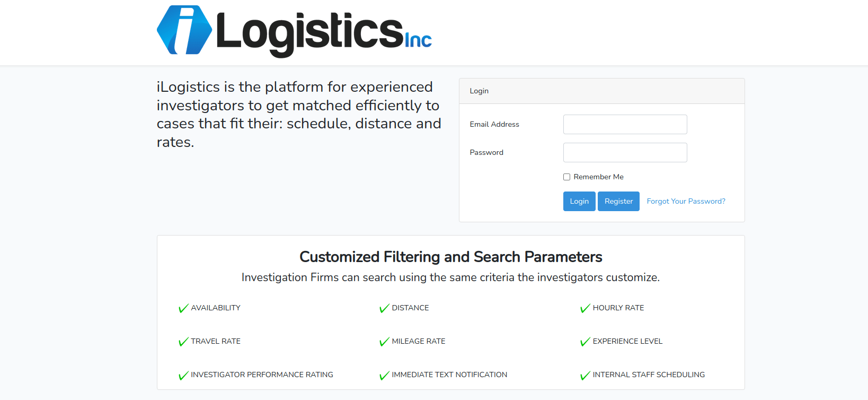Click the checkmark beside INTERNAL STAFF SCHEDULING
The height and width of the screenshot is (400, 868).
pyautogui.click(x=585, y=375)
